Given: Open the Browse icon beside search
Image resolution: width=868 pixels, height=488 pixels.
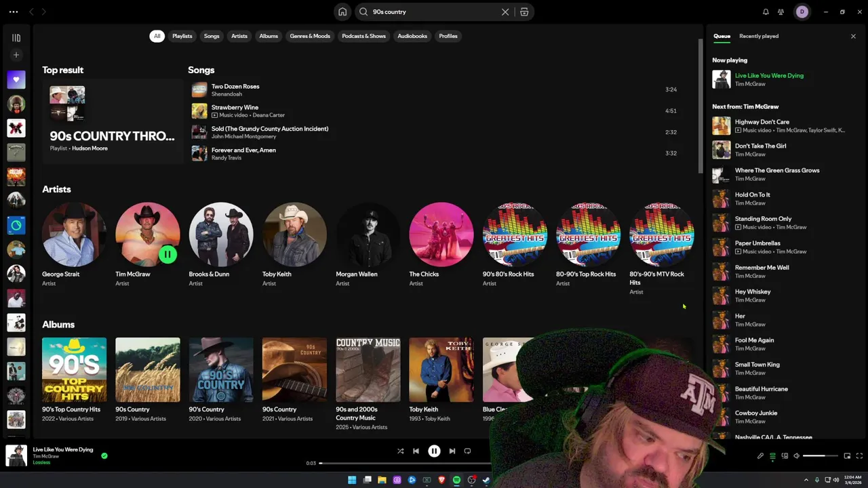Looking at the screenshot, I should click(x=524, y=12).
